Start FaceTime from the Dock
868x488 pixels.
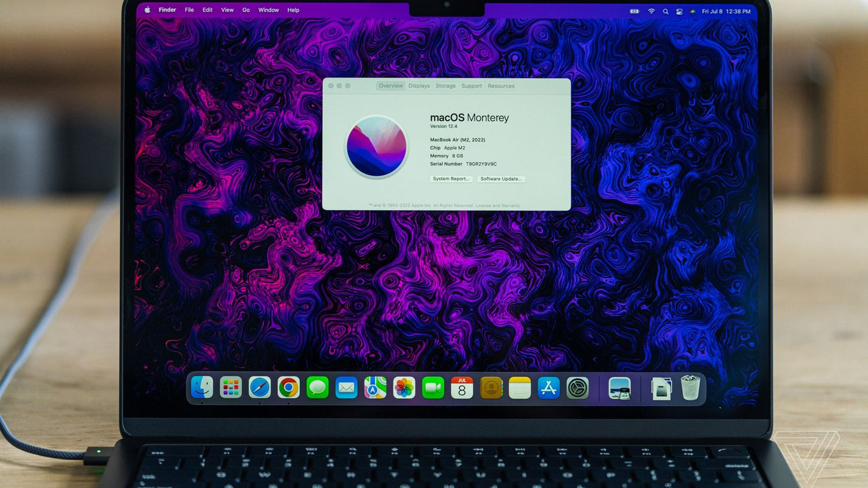click(x=433, y=387)
